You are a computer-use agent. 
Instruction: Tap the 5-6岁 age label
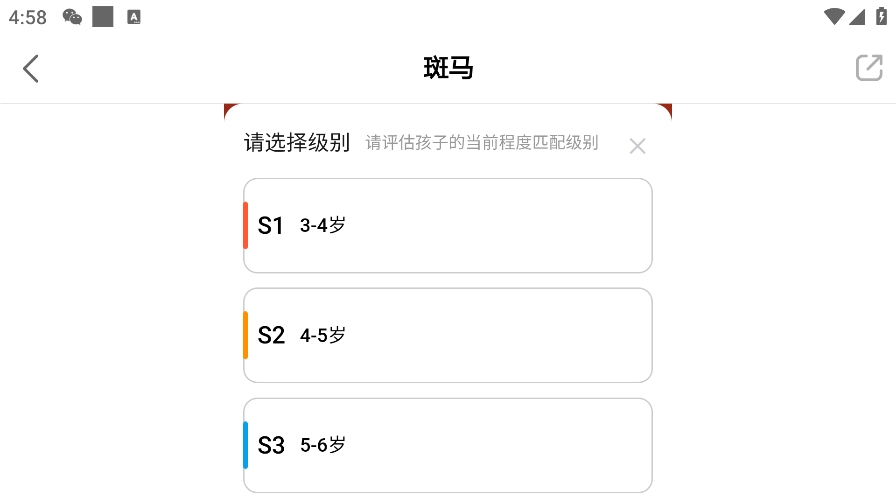click(x=323, y=445)
